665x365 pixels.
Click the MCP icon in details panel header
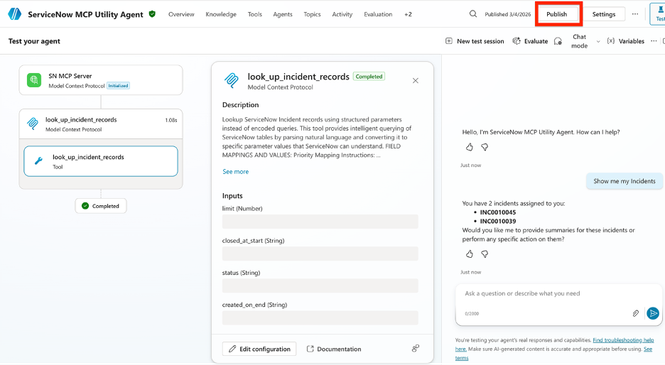(x=232, y=80)
